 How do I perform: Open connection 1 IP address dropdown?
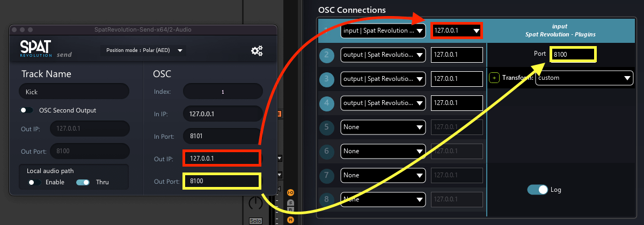click(x=456, y=31)
